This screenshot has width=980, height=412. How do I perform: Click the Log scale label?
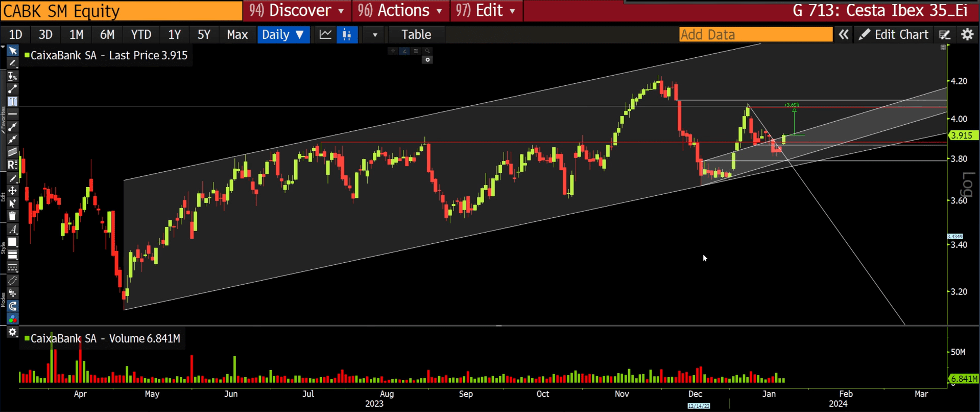(968, 185)
